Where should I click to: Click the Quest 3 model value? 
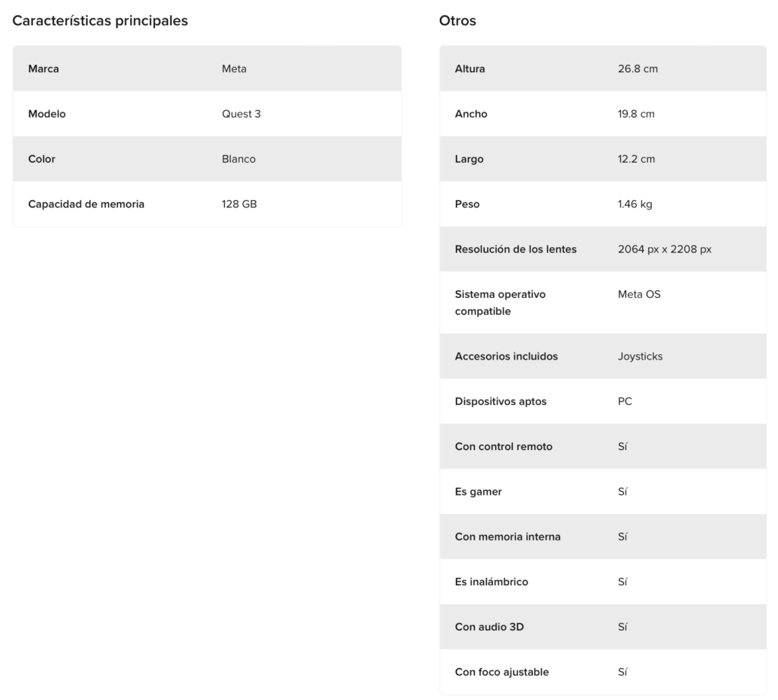point(241,114)
